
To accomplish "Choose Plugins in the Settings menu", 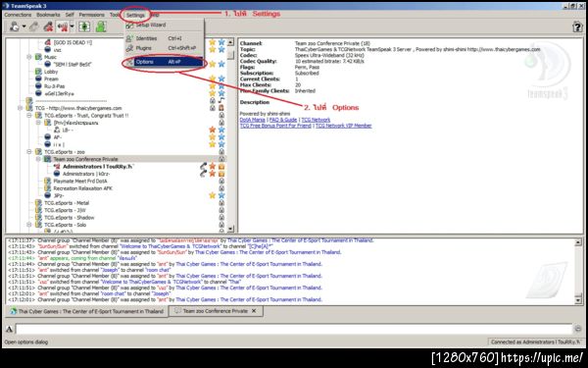I will click(165, 48).
